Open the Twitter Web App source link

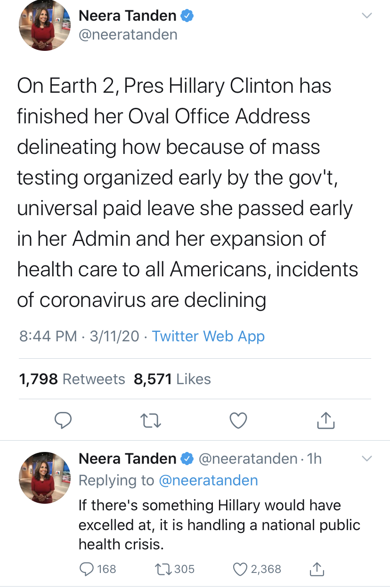pos(209,336)
